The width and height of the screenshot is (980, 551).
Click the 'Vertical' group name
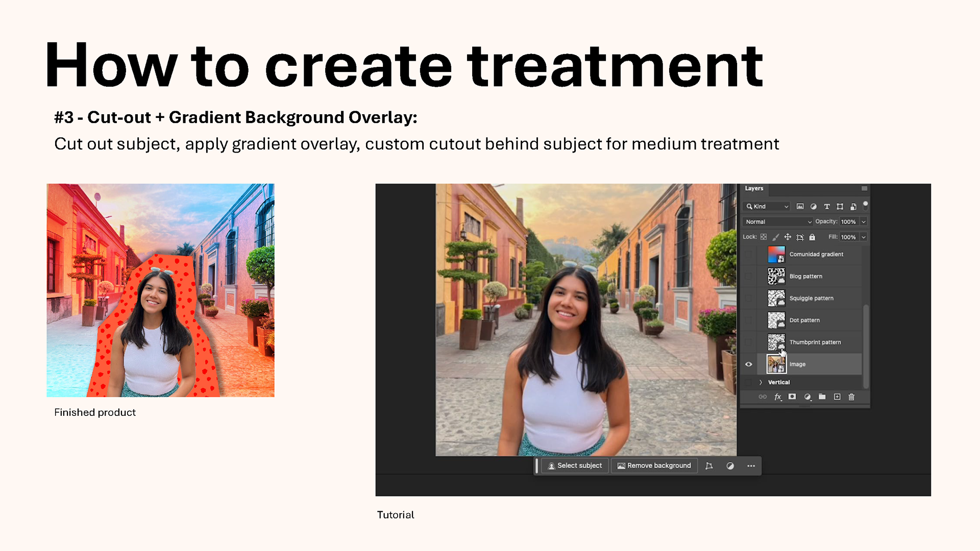(779, 382)
